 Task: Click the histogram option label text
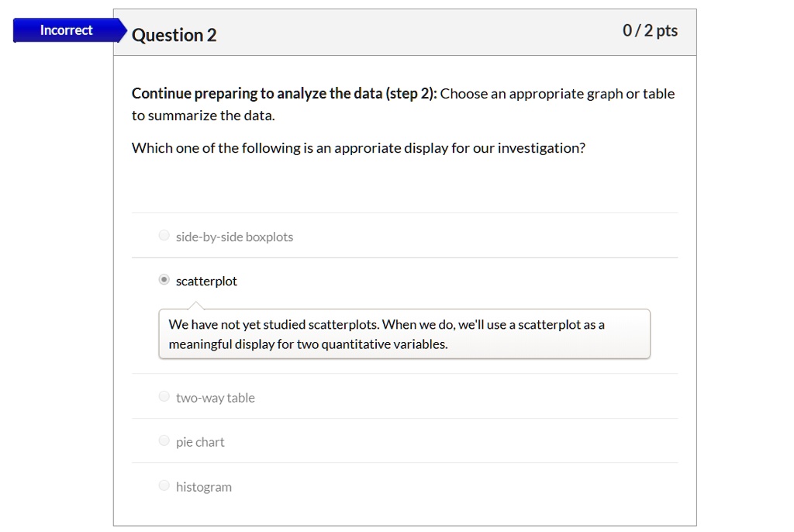[x=203, y=486]
